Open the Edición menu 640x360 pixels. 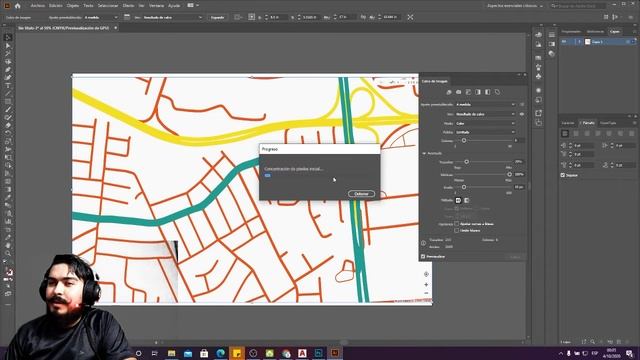tap(56, 6)
